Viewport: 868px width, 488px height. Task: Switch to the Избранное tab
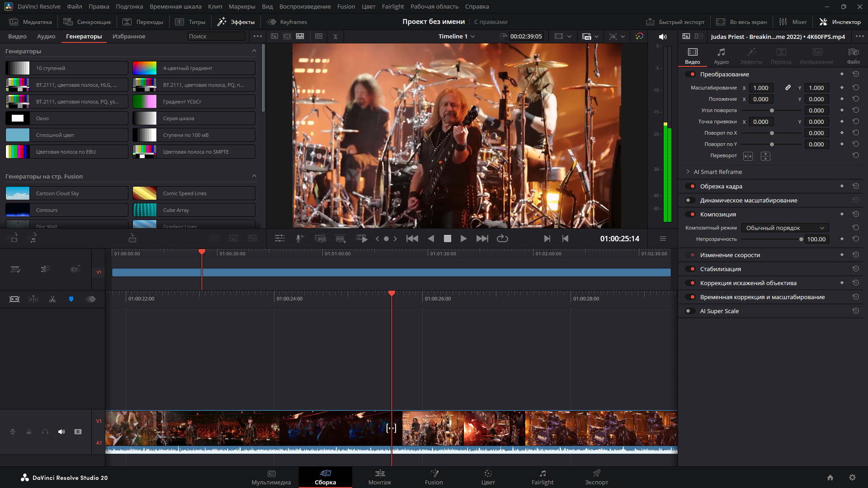129,37
